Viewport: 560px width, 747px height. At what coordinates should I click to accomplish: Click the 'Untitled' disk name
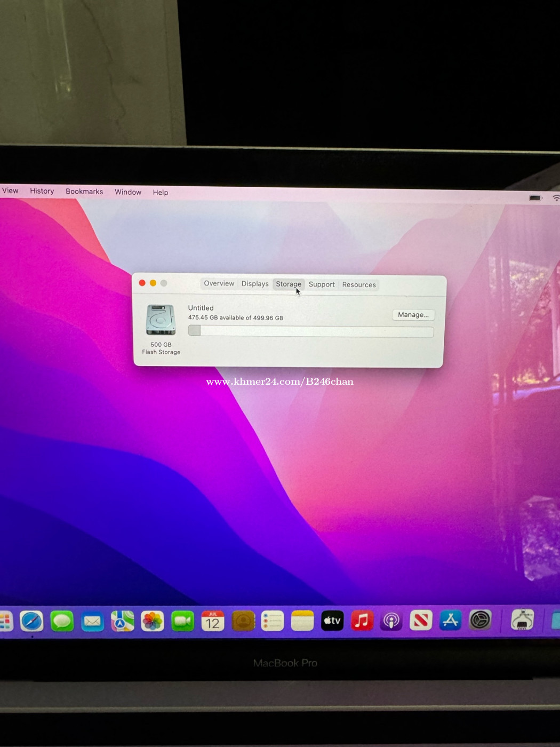[x=201, y=308]
